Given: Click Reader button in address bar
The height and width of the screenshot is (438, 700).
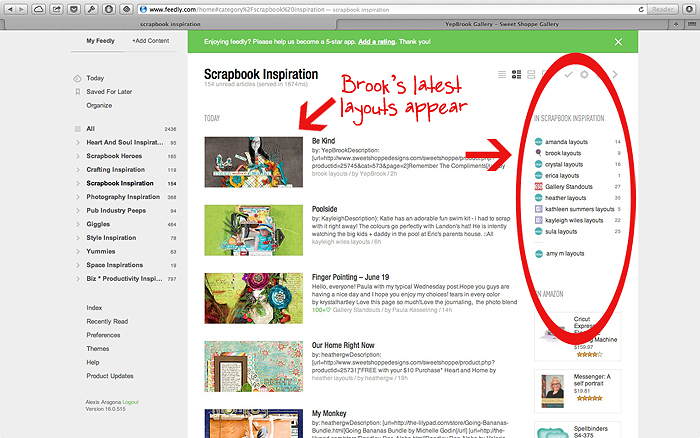Looking at the screenshot, I should [663, 9].
